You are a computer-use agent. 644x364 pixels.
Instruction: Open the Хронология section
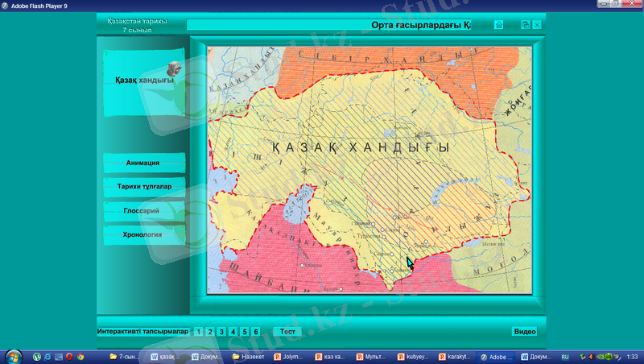tap(143, 235)
